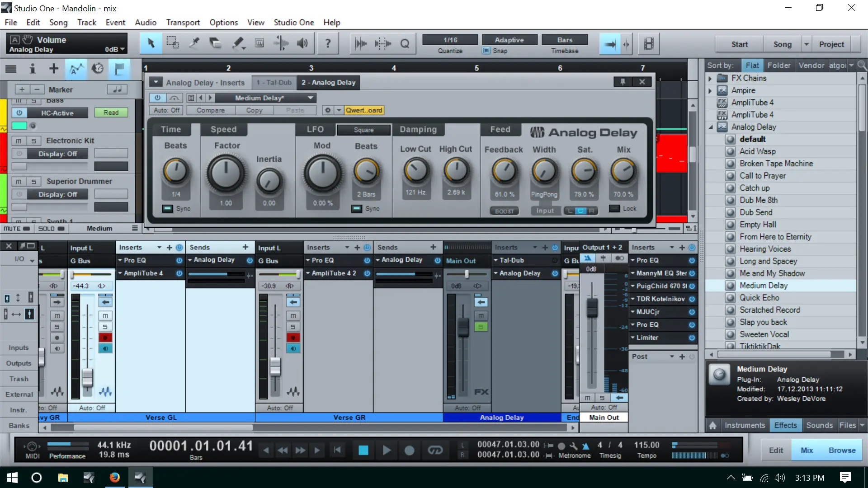
Task: Mute the Electronic Kit track
Action: [x=19, y=141]
